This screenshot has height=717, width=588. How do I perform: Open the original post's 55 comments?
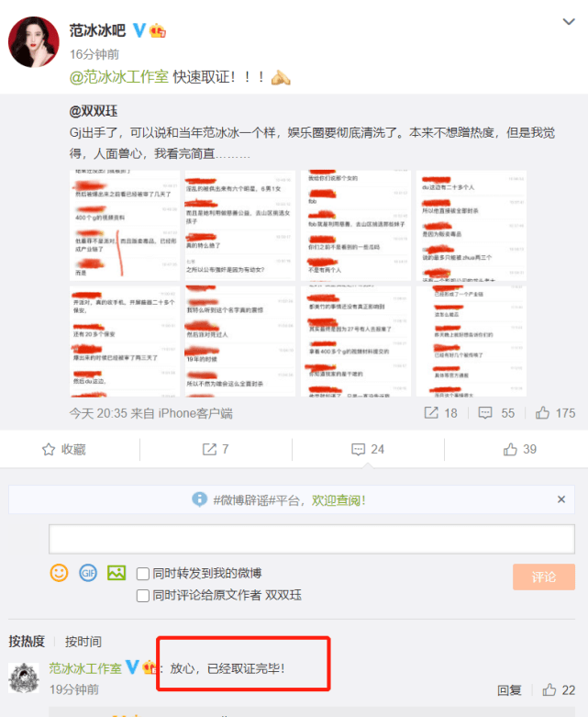click(x=496, y=413)
